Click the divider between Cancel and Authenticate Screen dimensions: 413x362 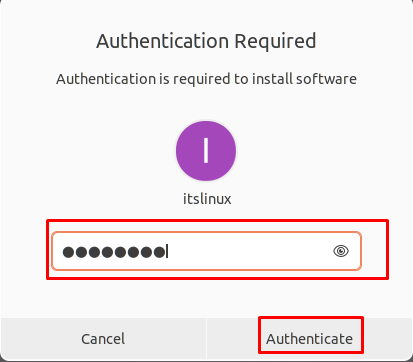206,339
